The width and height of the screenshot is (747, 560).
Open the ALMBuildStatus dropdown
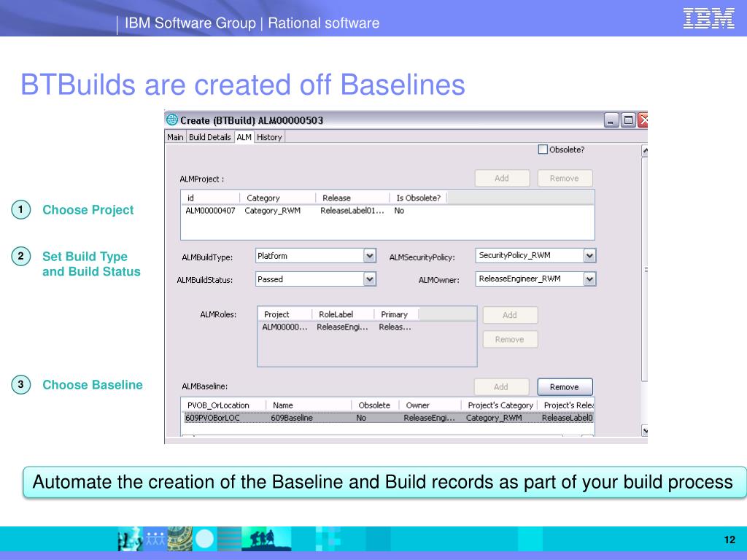tap(370, 279)
